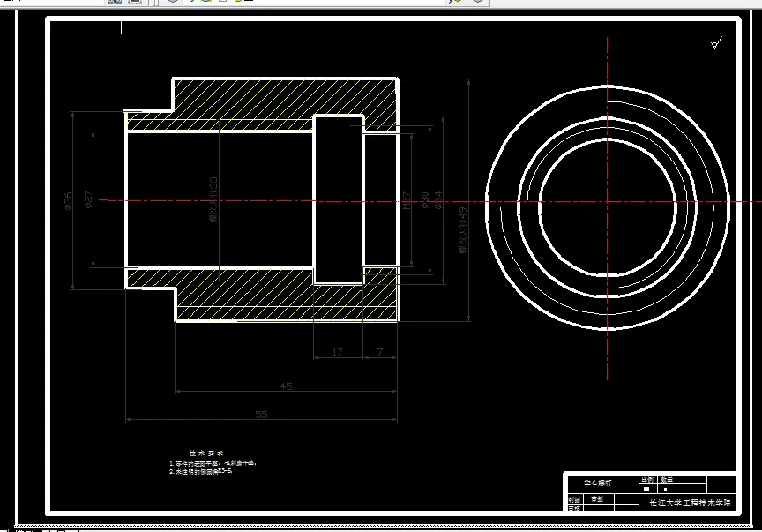Screen dimensions: 762x532
Task: Select the "7" length dimension text
Action: pos(380,352)
